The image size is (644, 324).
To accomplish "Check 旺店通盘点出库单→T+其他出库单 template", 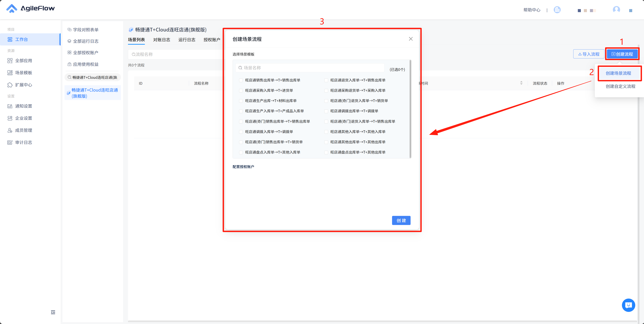I will tap(326, 152).
